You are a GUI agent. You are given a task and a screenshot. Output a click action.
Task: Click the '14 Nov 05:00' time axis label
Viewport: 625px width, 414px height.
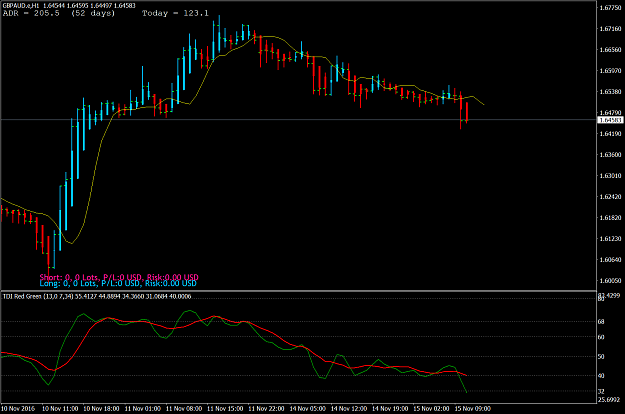[x=308, y=409]
